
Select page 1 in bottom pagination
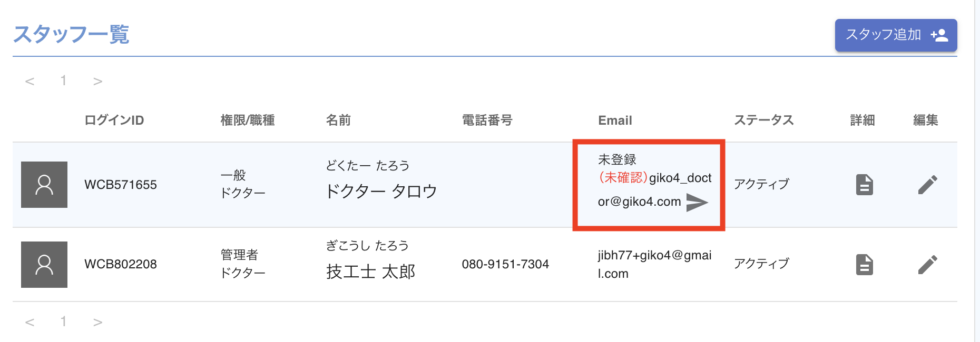63,321
